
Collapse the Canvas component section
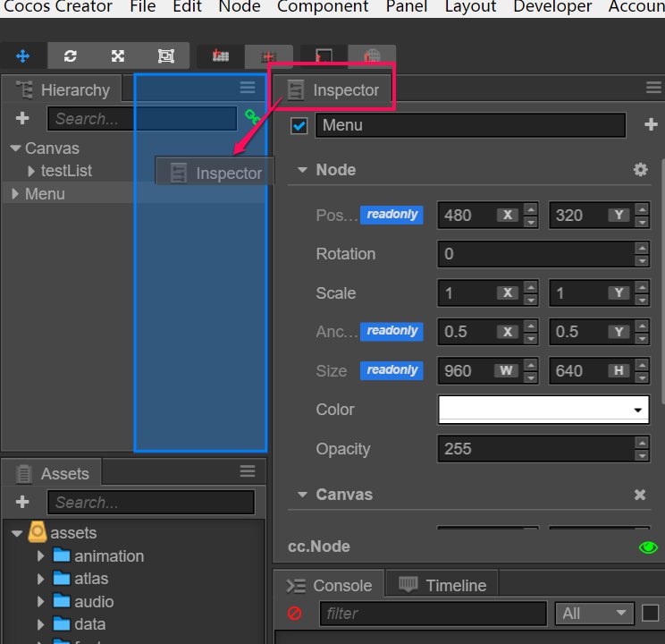point(302,495)
